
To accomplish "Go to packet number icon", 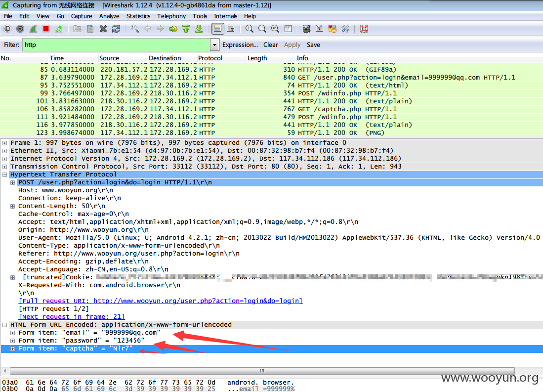I will click(x=173, y=29).
